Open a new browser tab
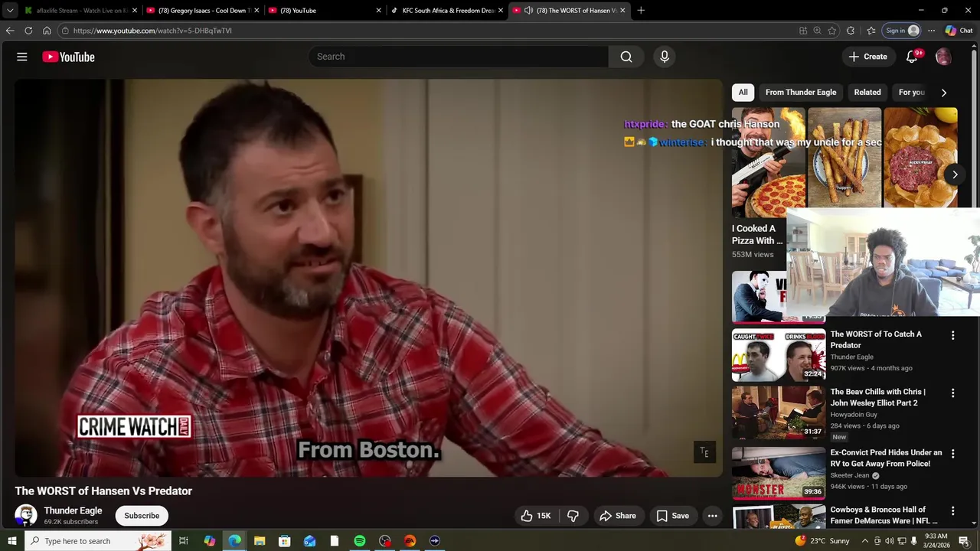Screen dimensions: 980x551 point(641,11)
